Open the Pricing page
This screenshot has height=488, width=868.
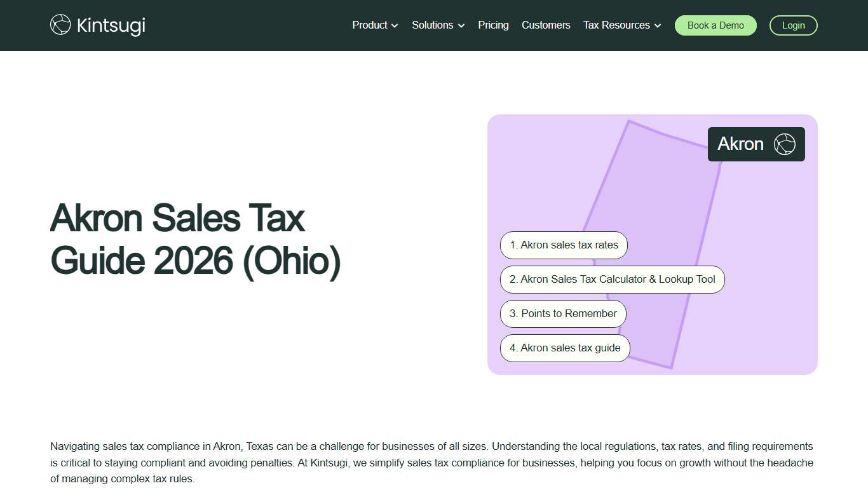pos(493,25)
